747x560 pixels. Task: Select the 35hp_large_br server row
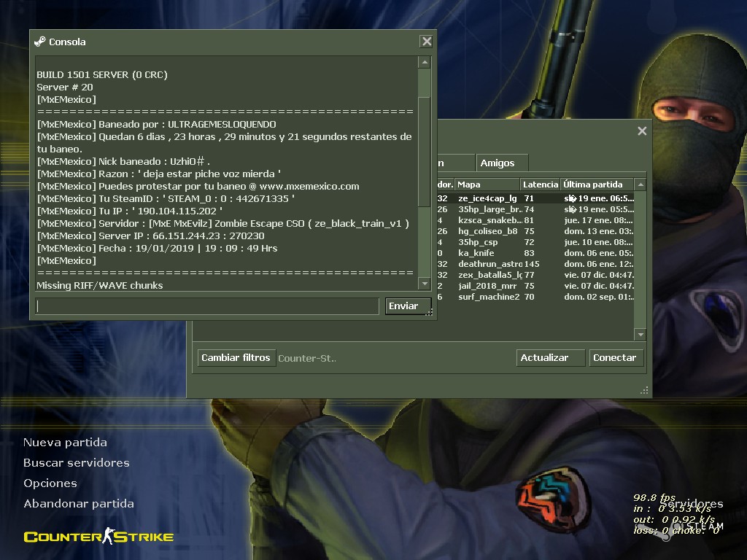[x=535, y=209]
